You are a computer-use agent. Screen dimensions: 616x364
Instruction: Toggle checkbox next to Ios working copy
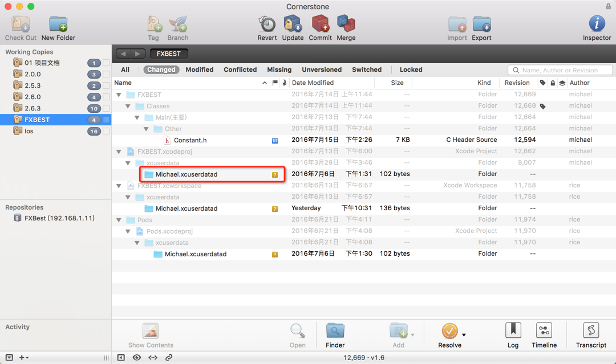coord(106,132)
